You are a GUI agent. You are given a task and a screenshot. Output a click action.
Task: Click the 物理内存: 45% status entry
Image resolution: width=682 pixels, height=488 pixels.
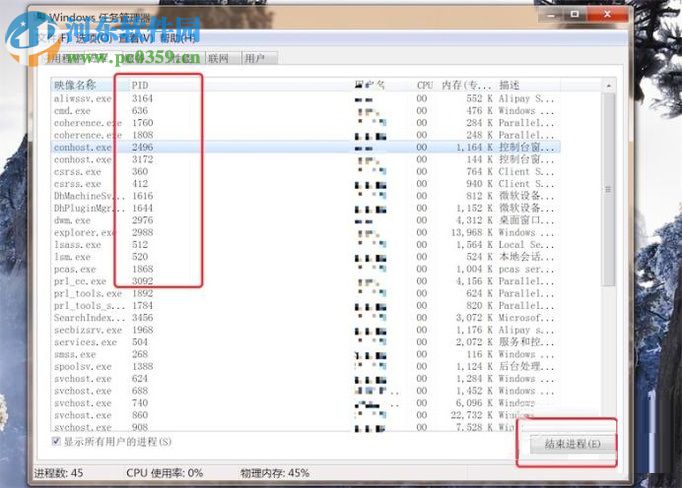tap(275, 473)
